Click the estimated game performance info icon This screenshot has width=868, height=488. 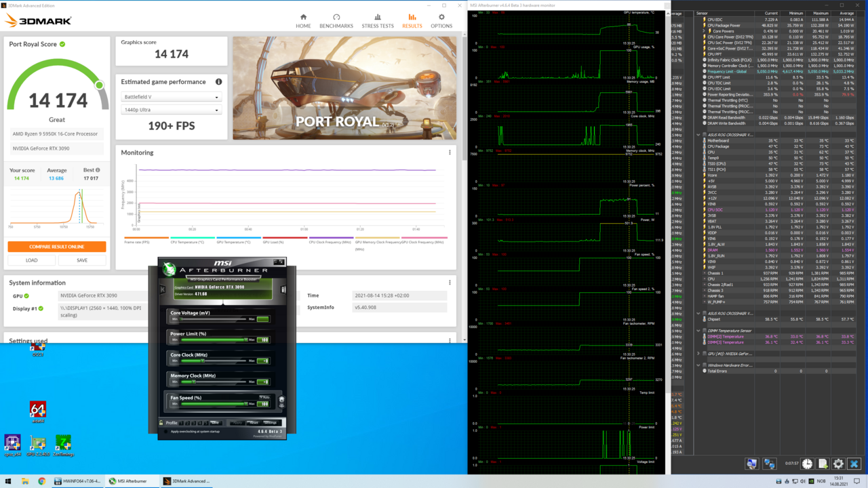coord(218,82)
